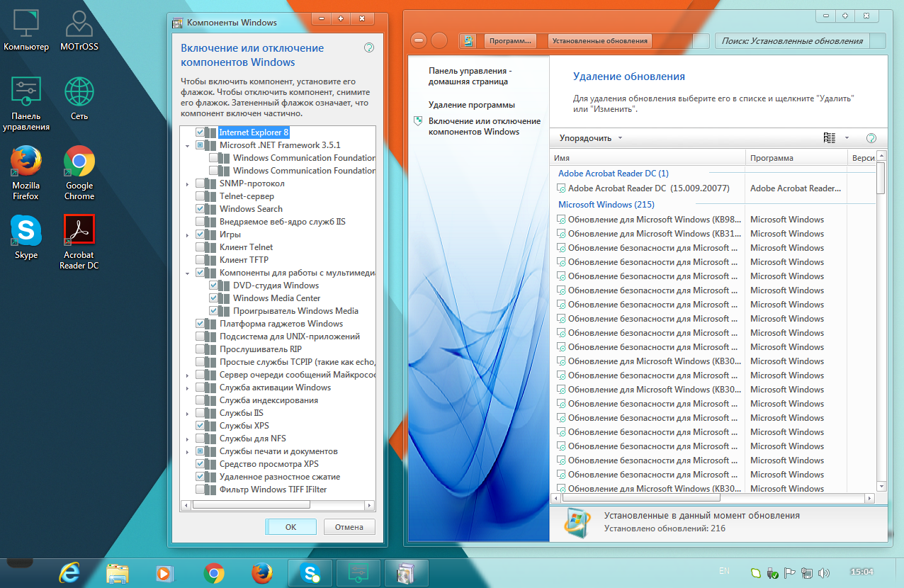Uncheck Платформа гаджетов Windows checkbox
The image size is (904, 588).
200,324
